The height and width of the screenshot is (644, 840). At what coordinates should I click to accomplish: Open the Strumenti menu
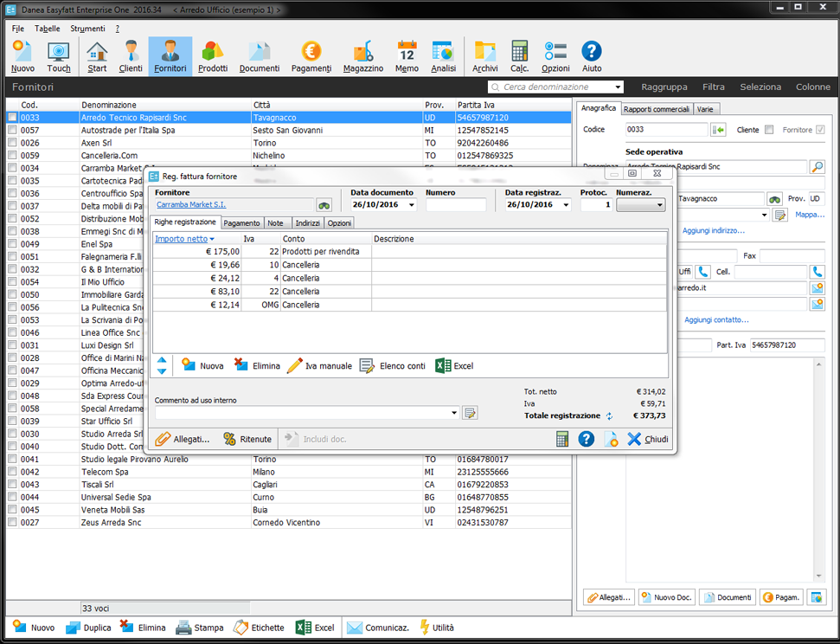pyautogui.click(x=87, y=29)
